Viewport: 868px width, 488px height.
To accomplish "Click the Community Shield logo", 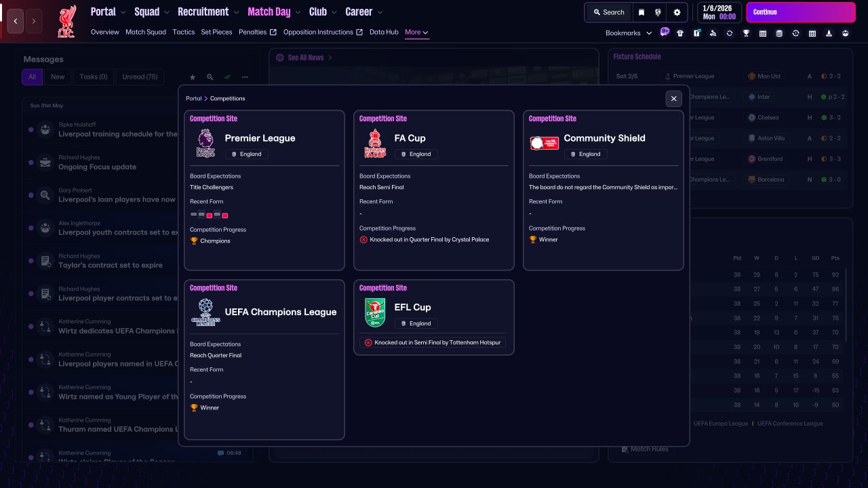I will pyautogui.click(x=545, y=144).
